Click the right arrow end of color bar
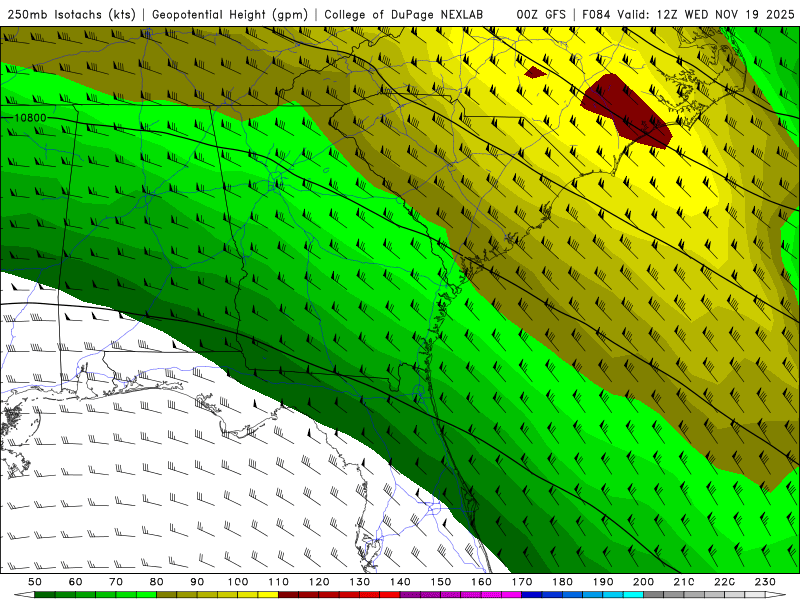Screen dimensions: 800x600 click(x=776, y=595)
